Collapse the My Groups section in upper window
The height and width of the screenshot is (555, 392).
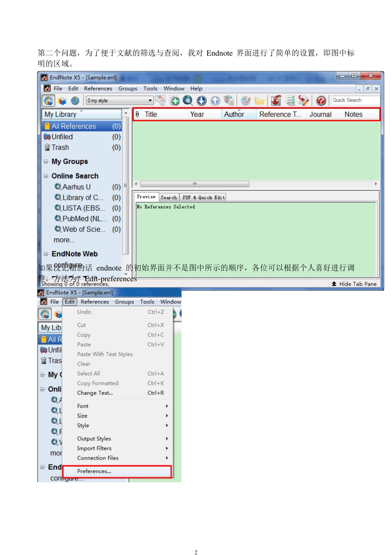[x=46, y=161]
